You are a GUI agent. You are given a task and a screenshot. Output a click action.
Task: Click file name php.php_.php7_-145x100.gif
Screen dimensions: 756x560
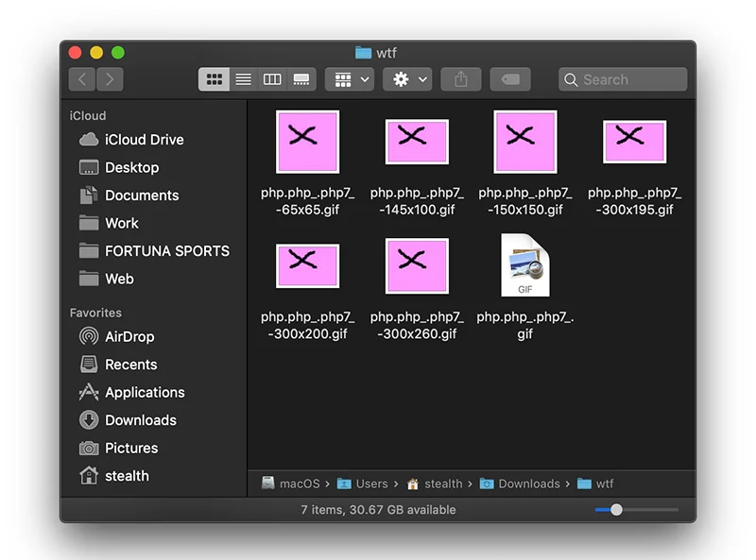click(417, 201)
